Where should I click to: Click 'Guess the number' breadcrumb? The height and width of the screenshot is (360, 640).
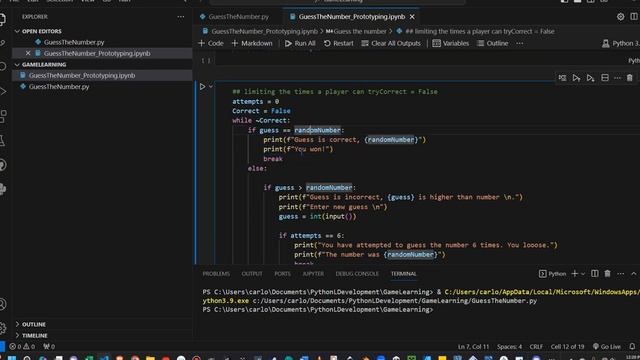click(x=360, y=31)
